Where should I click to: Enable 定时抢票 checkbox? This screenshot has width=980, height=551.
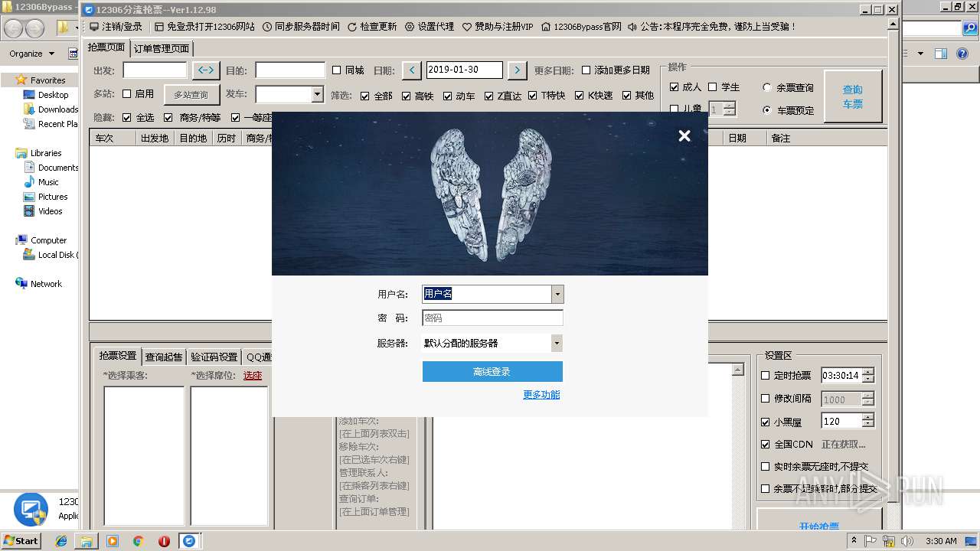pos(786,376)
